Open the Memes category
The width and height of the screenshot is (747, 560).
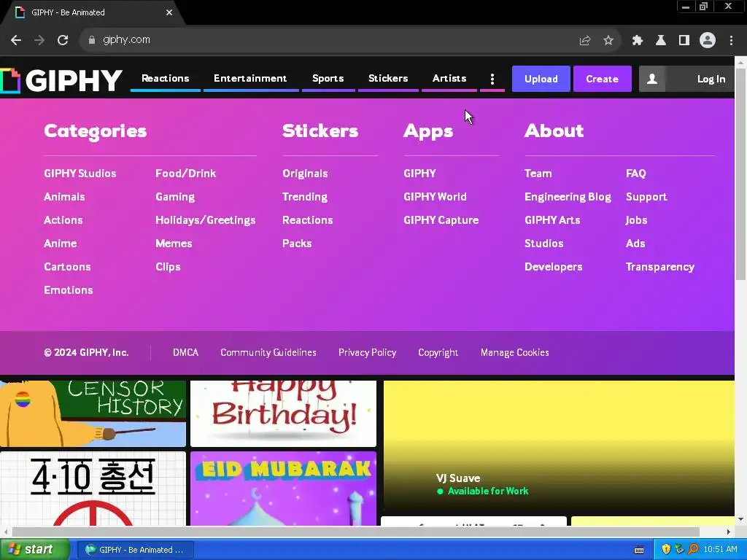point(174,244)
